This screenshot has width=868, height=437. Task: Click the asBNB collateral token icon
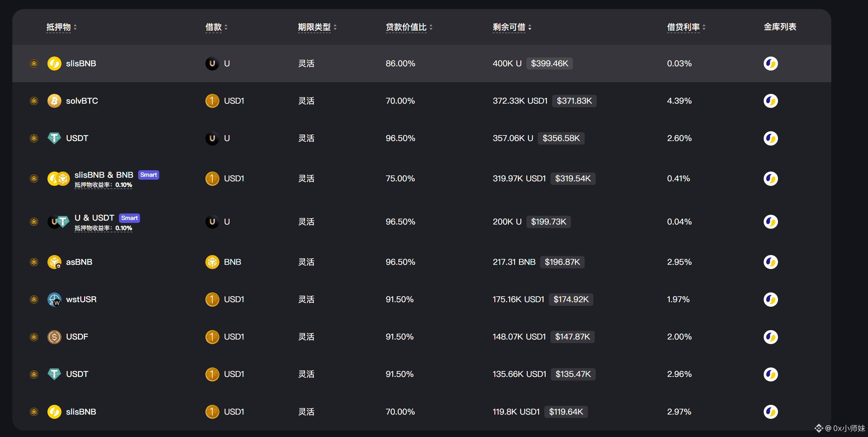[x=54, y=262]
